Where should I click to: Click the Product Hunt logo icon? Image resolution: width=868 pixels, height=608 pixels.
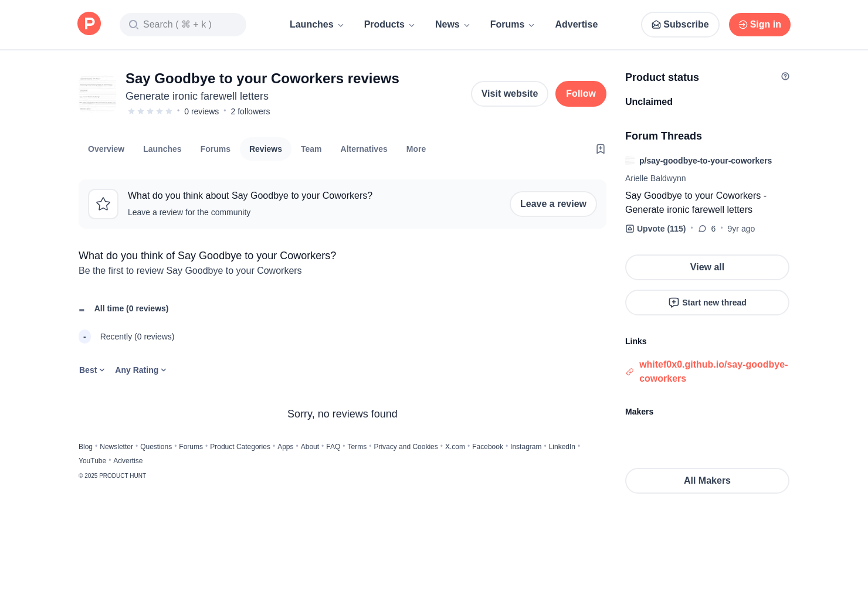(89, 23)
